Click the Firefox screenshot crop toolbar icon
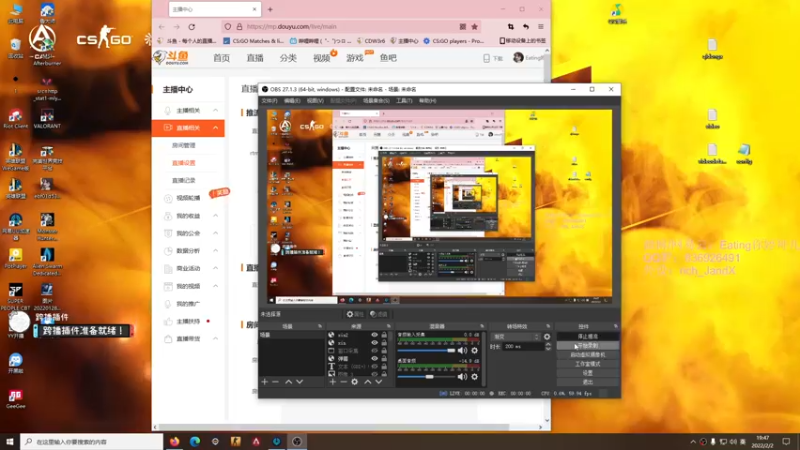 [x=511, y=27]
